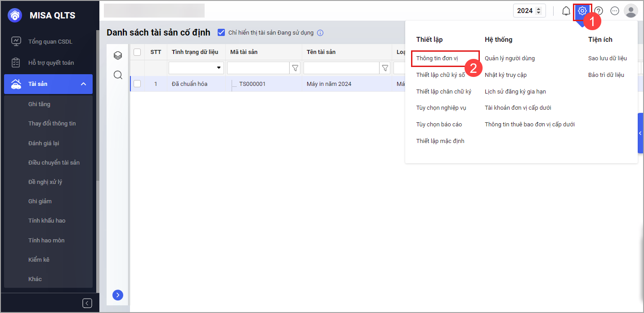Click the layers icon in the left panel
The height and width of the screenshot is (313, 644).
coord(118,55)
